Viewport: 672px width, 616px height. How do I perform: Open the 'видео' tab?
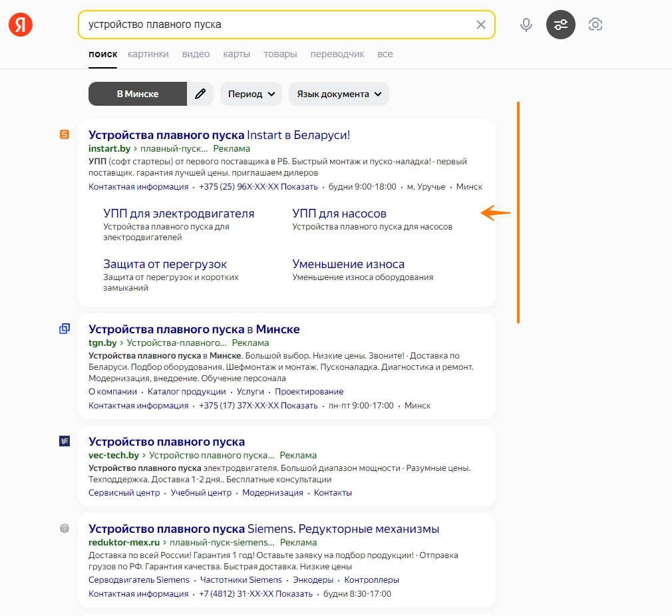coord(196,54)
